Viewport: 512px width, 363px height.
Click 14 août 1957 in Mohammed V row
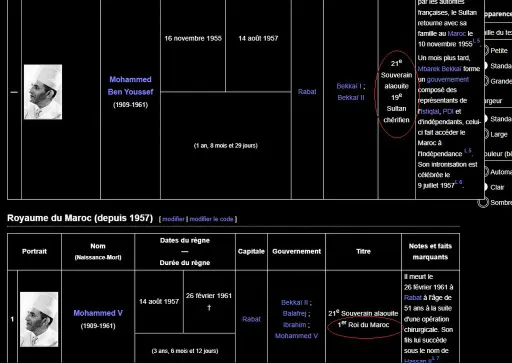[159, 302]
